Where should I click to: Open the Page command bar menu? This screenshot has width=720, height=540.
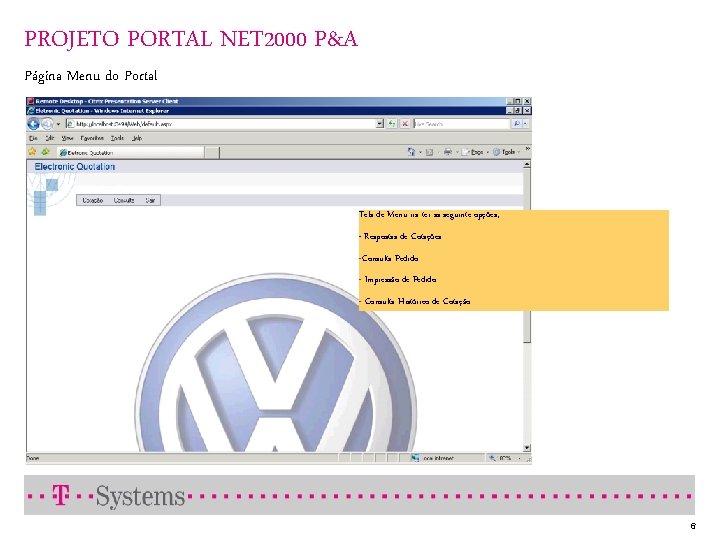(x=474, y=152)
